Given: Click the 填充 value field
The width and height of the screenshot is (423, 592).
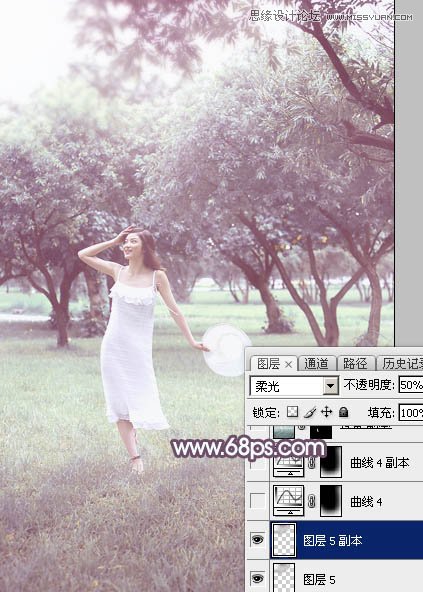Looking at the screenshot, I should tap(411, 413).
